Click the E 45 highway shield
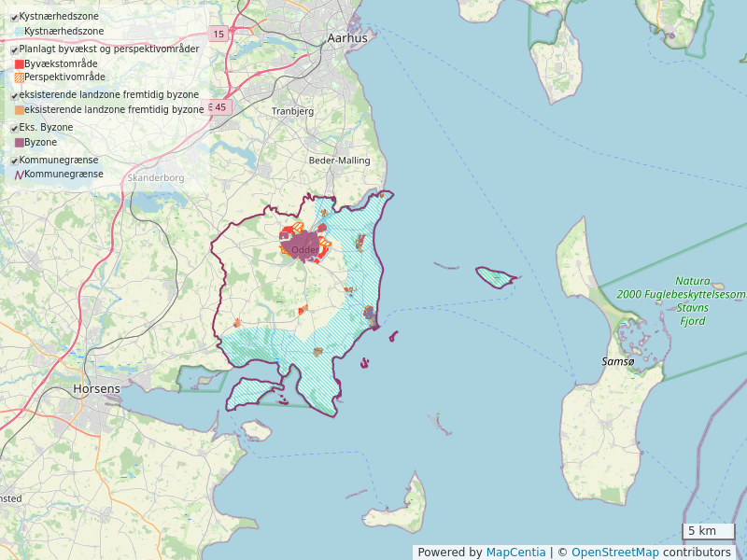This screenshot has width=747, height=560. click(x=218, y=107)
